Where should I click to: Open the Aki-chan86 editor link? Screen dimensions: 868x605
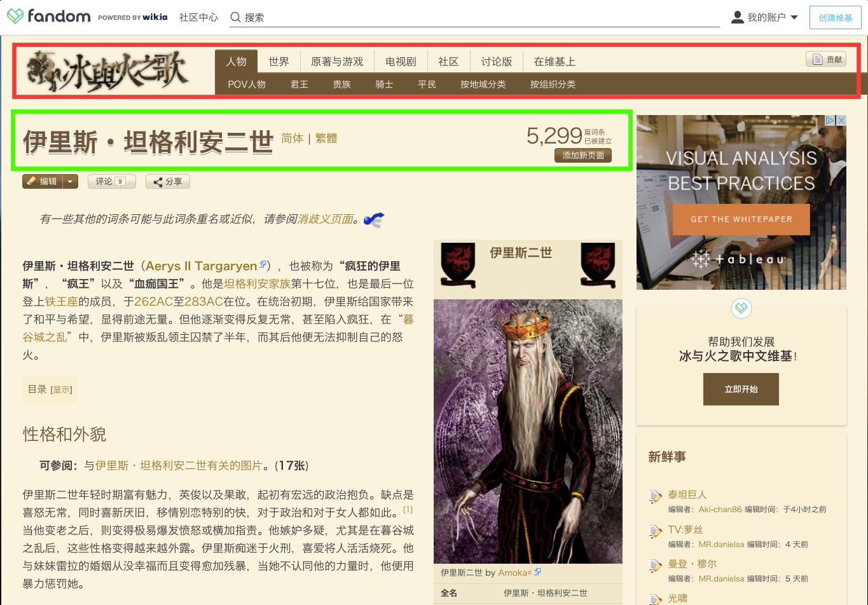pos(720,509)
